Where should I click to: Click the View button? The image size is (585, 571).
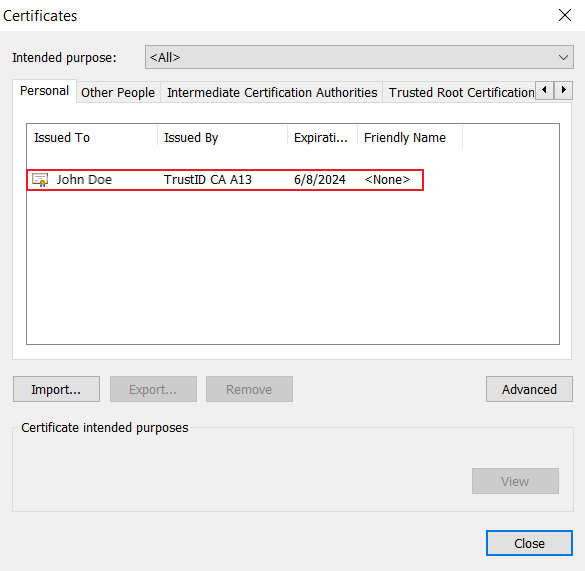(515, 481)
